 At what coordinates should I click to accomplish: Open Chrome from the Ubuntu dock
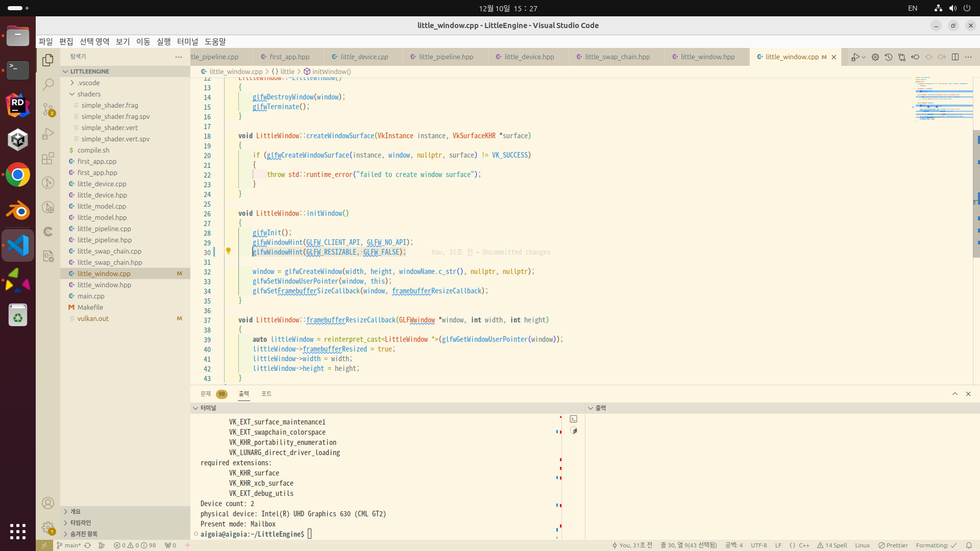[18, 175]
